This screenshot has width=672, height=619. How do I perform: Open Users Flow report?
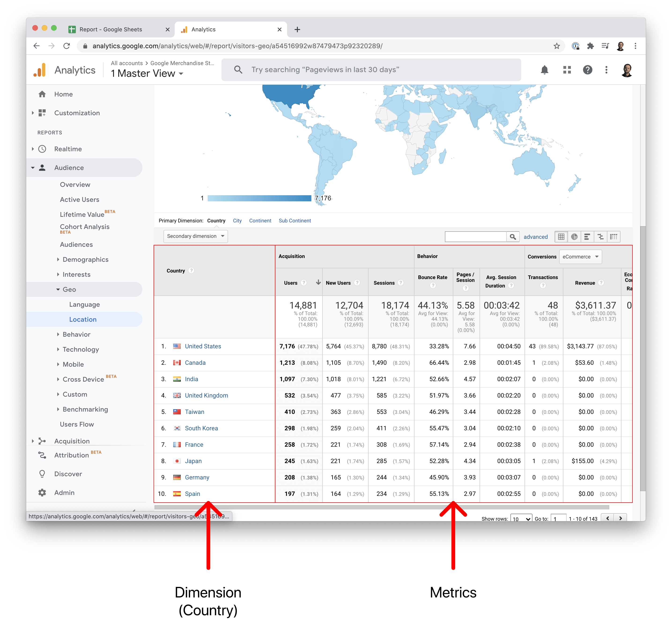77,424
